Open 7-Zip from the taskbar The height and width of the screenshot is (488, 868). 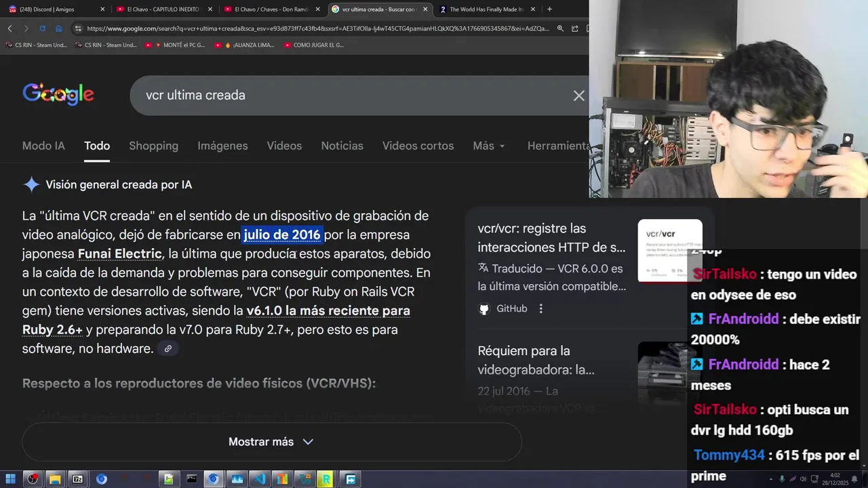77,479
